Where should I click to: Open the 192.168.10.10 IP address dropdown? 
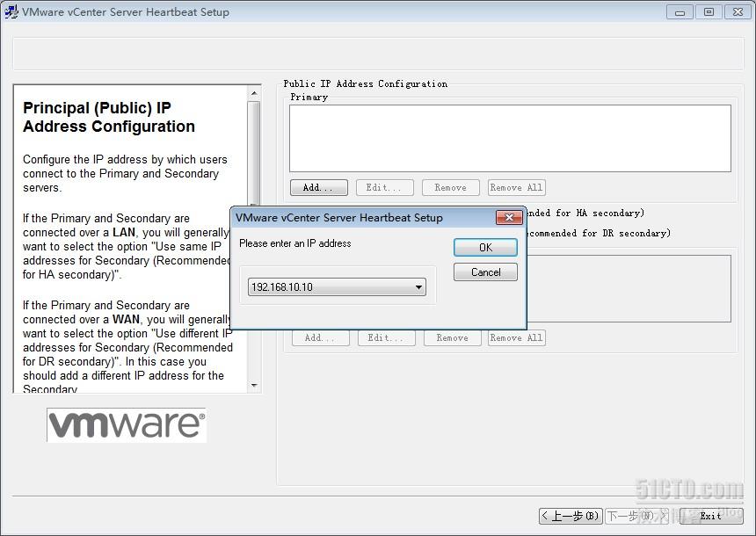337,286
